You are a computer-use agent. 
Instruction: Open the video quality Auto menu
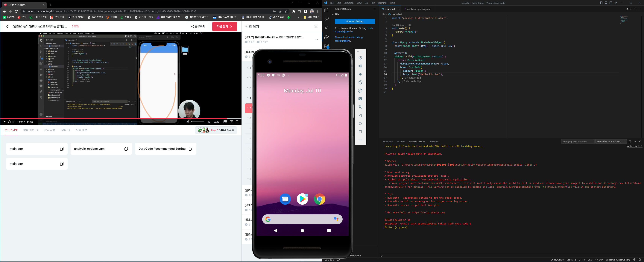point(217,122)
